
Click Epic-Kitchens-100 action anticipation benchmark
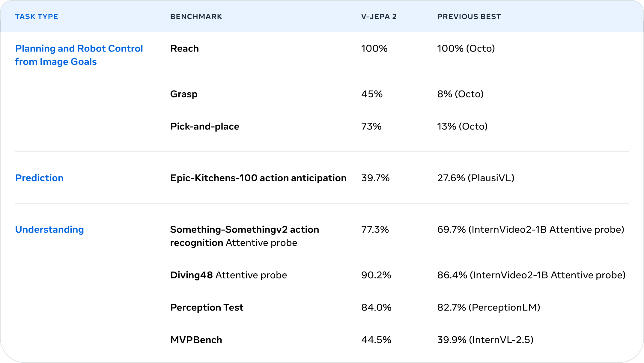tap(258, 178)
